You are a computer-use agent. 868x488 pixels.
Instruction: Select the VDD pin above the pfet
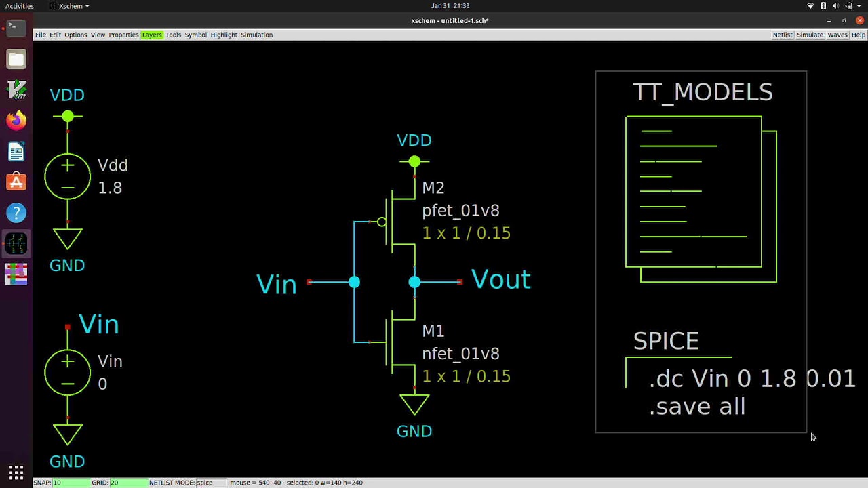[414, 161]
